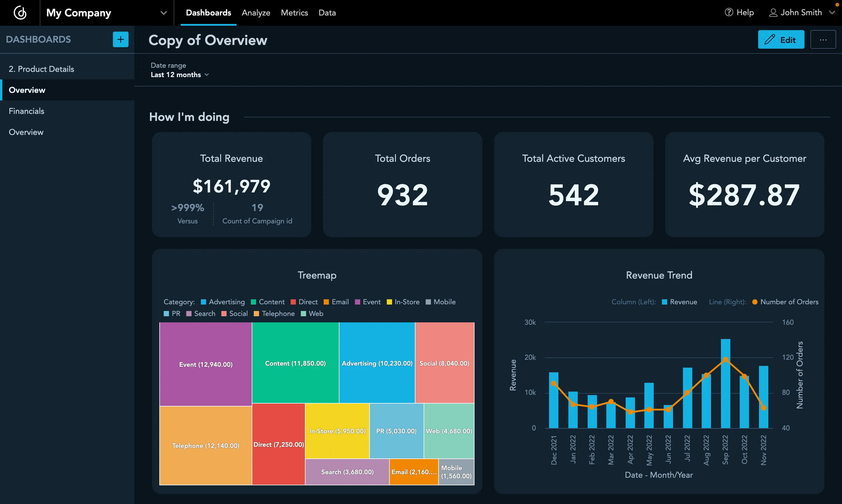Expand the John Smith account chevron
The width and height of the screenshot is (842, 504).
click(x=833, y=13)
